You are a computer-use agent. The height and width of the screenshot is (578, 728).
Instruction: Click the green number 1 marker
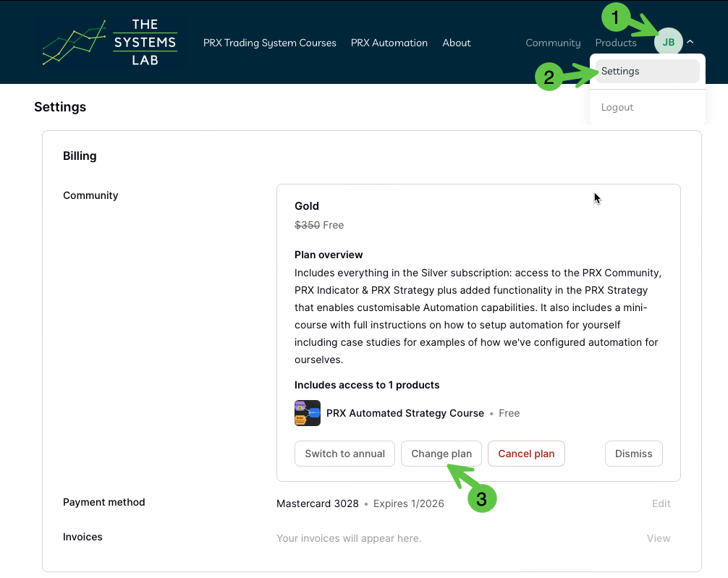(615, 17)
